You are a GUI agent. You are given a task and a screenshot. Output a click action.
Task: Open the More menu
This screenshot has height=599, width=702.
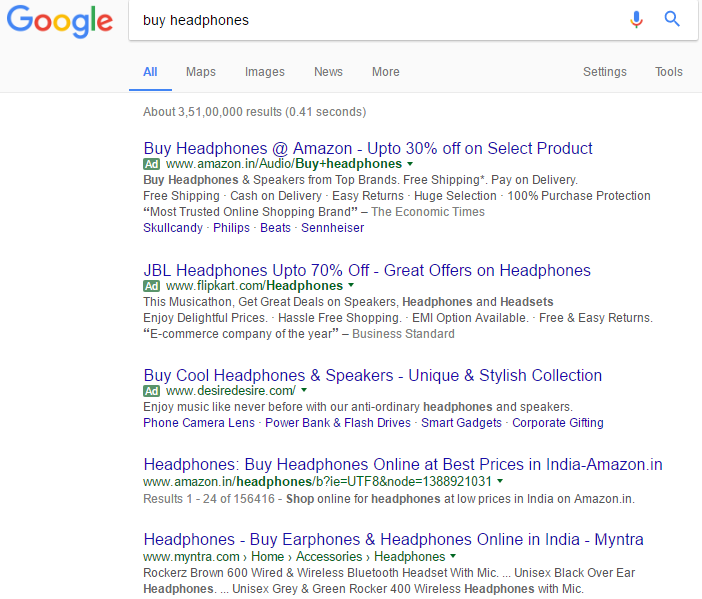coord(385,72)
